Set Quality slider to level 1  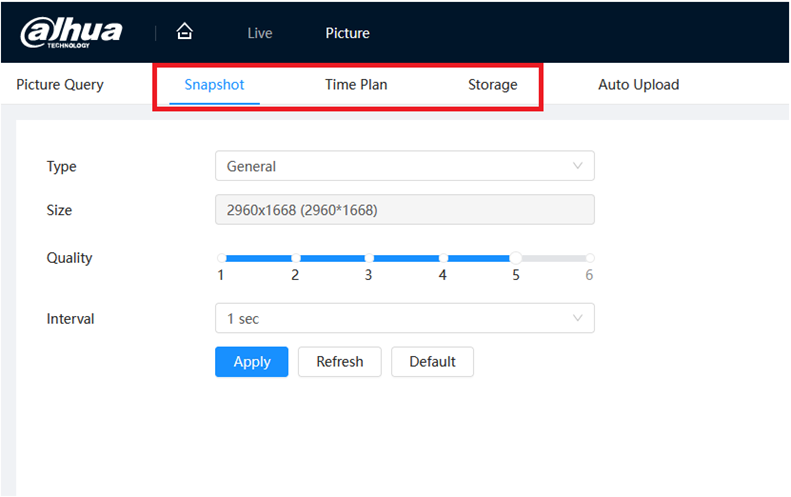click(x=221, y=258)
